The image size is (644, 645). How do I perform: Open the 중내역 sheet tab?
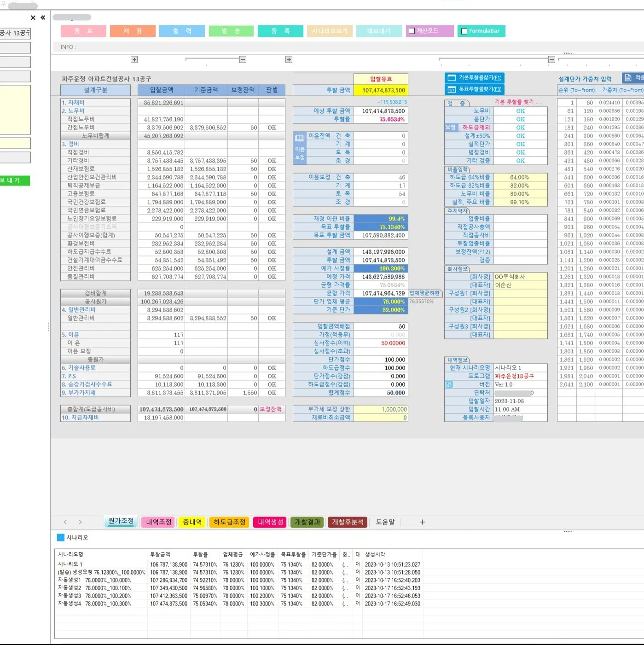[192, 522]
